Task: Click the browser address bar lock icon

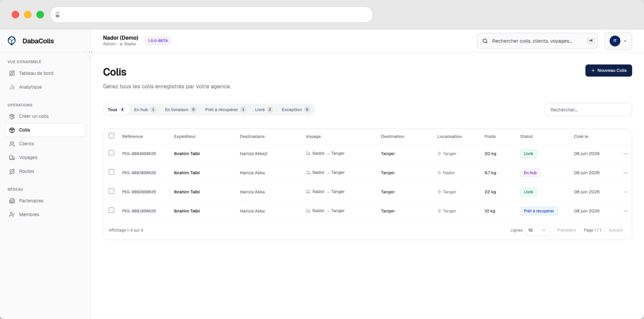Action: tap(58, 15)
